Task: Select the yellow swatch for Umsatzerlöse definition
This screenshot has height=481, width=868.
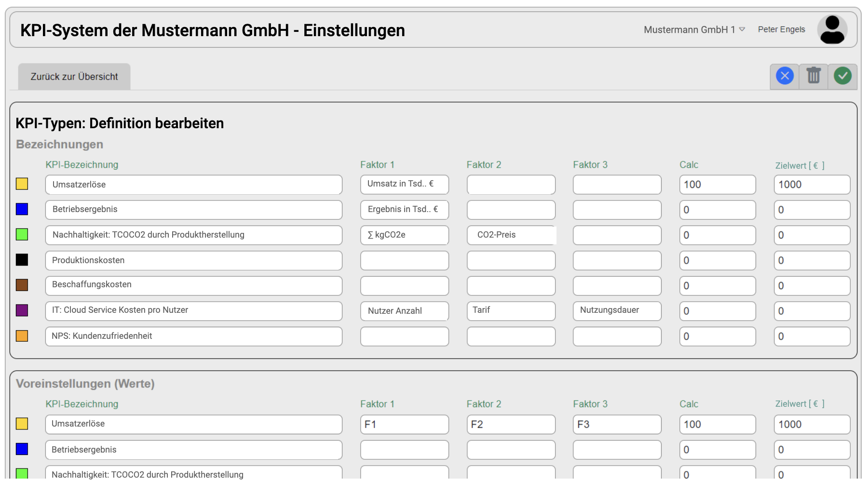Action: point(22,184)
